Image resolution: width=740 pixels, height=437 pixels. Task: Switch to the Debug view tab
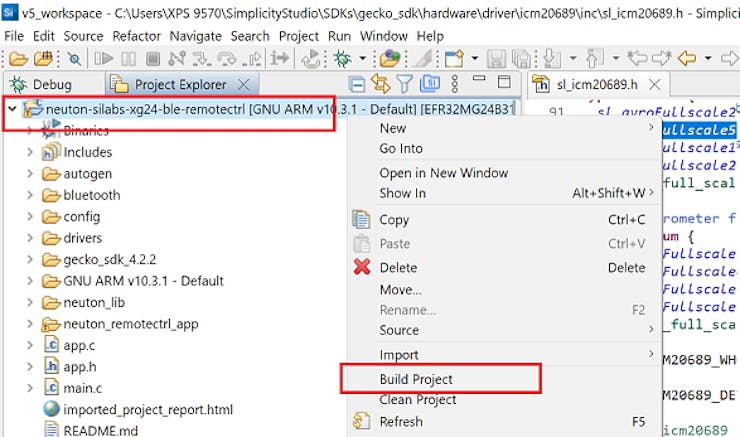(x=42, y=85)
